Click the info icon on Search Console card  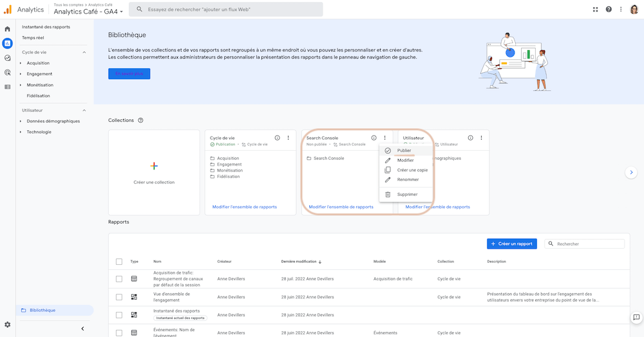374,138
